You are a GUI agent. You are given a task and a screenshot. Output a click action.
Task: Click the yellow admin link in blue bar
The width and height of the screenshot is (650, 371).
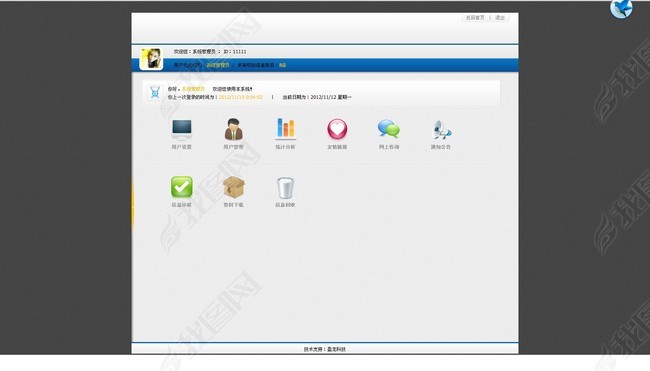tap(218, 65)
